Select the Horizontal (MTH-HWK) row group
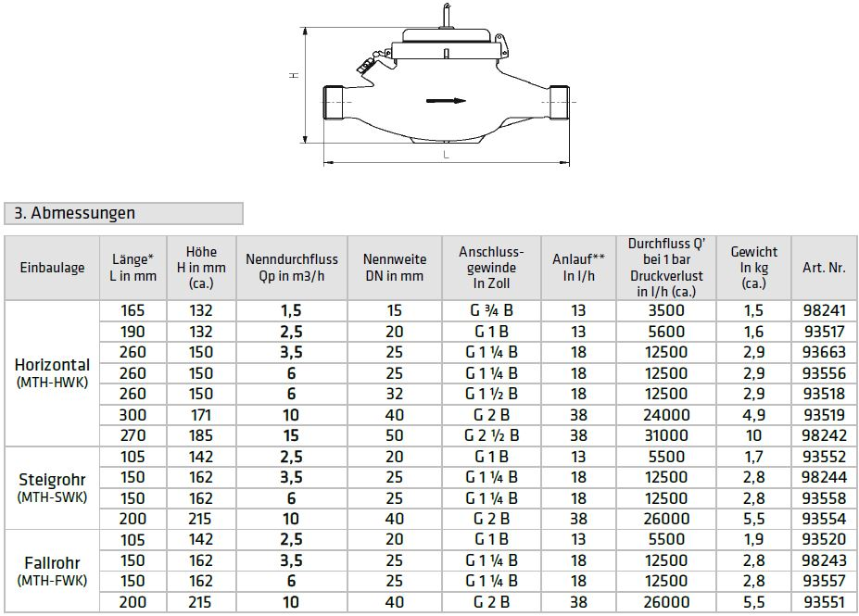Screen dimensions: 859x616 (51, 372)
